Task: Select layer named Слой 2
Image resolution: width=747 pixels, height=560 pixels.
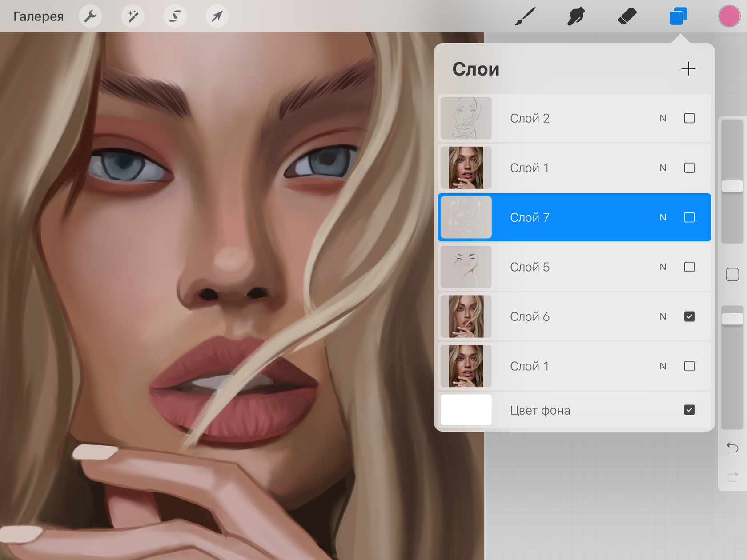Action: tap(530, 118)
